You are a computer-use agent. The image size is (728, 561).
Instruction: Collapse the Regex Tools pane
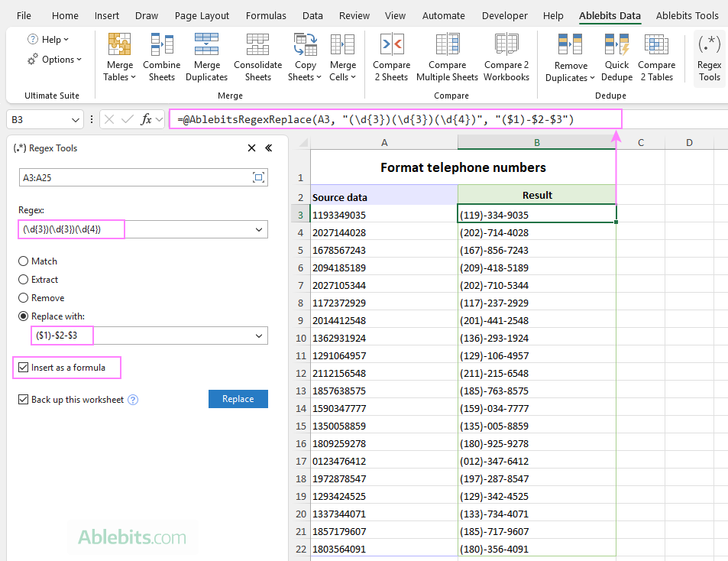(268, 148)
